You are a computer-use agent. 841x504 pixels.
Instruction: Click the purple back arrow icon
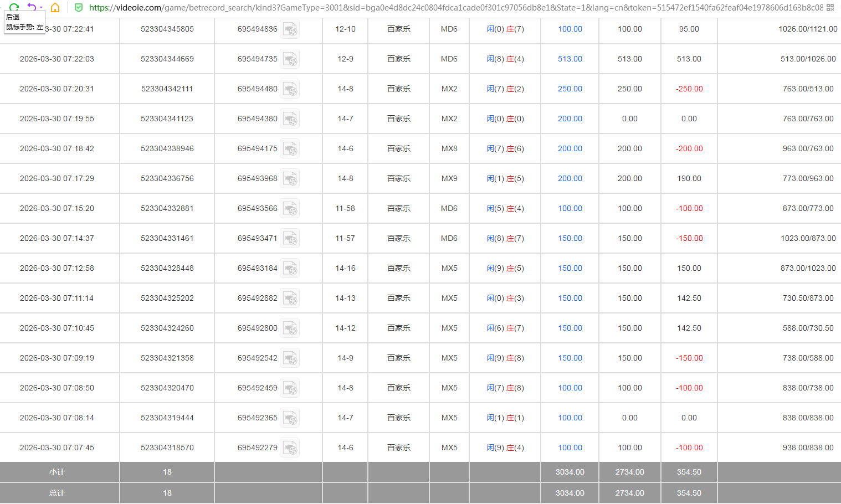coord(32,7)
